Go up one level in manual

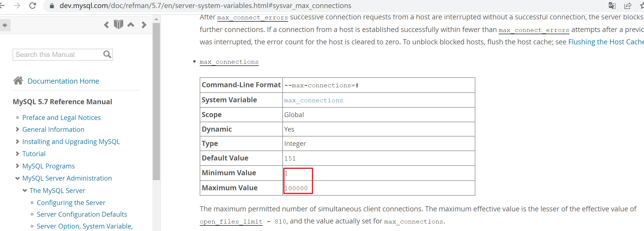(131, 25)
